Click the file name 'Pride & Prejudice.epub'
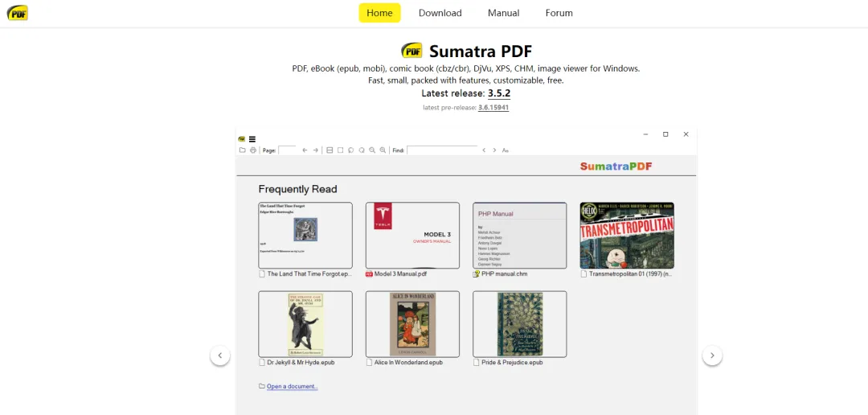This screenshot has height=415, width=868. pos(512,363)
